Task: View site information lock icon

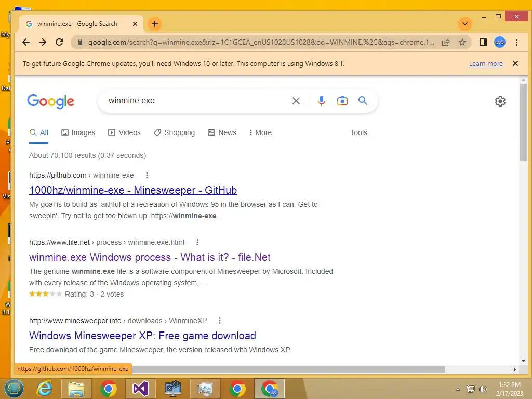Action: point(79,42)
